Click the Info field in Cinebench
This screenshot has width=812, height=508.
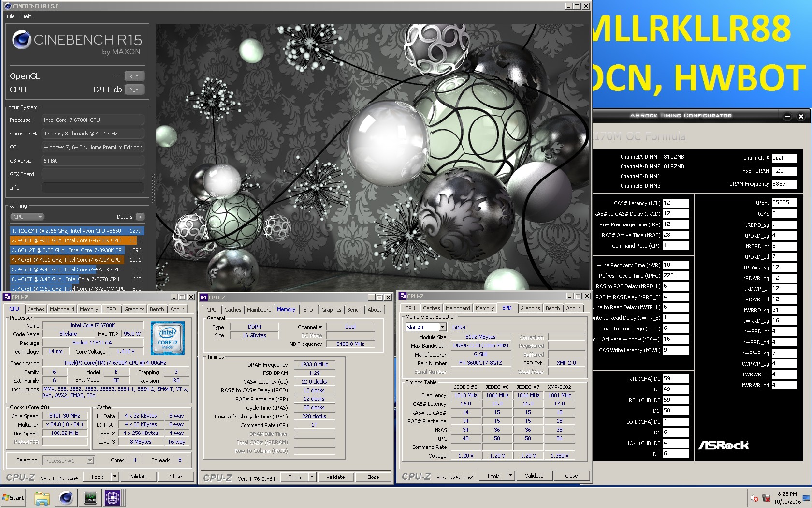[92, 188]
